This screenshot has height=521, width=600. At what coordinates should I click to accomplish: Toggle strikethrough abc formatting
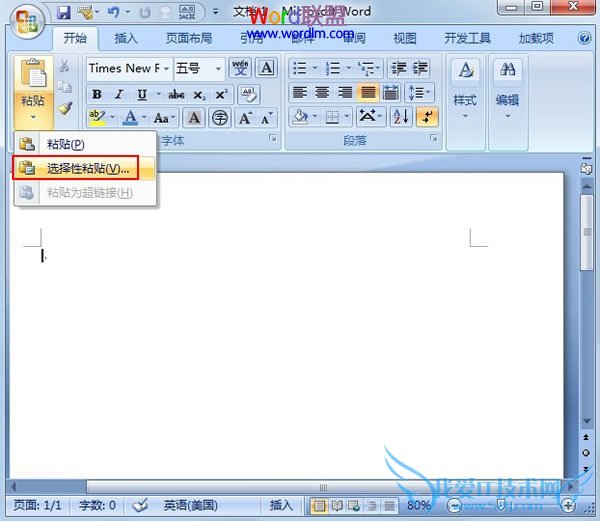pyautogui.click(x=176, y=94)
